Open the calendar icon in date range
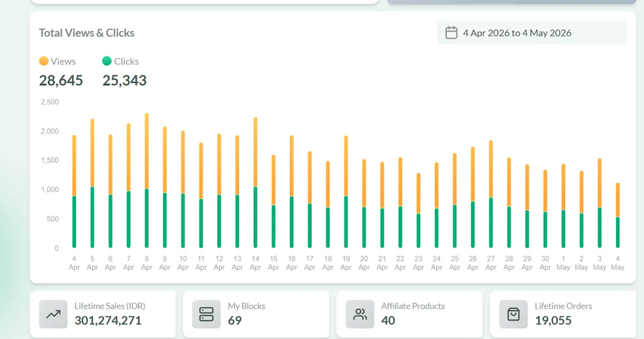This screenshot has height=339, width=644. tap(451, 33)
